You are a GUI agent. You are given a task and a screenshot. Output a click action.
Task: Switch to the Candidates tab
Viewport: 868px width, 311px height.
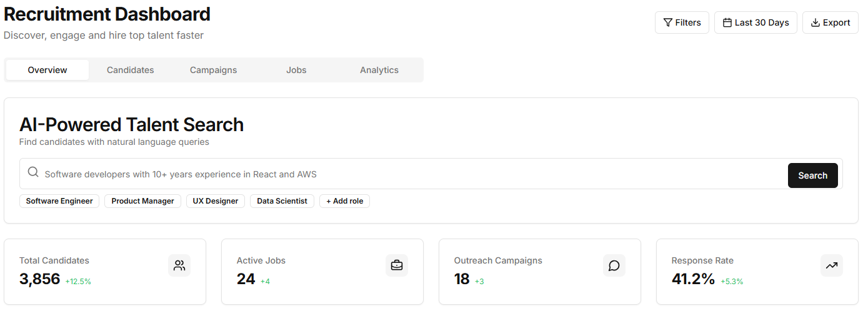[130, 70]
